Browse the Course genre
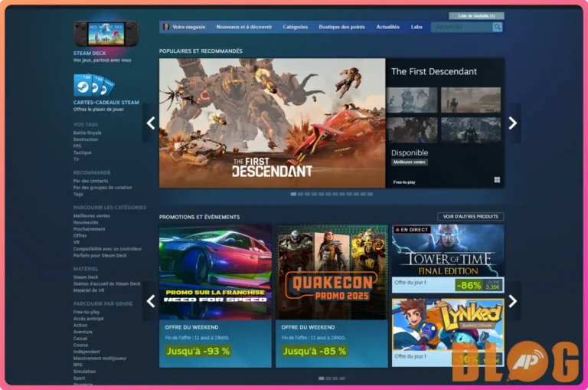588x390 pixels. click(x=80, y=345)
